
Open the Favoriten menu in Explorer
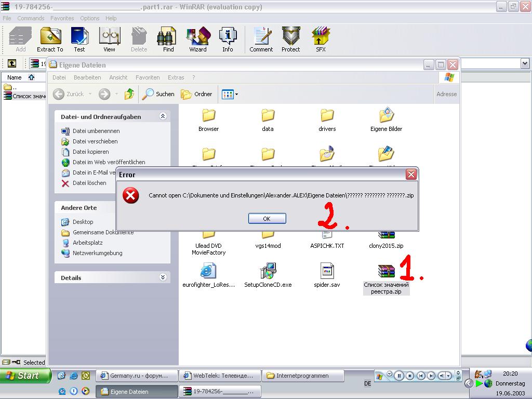point(148,77)
